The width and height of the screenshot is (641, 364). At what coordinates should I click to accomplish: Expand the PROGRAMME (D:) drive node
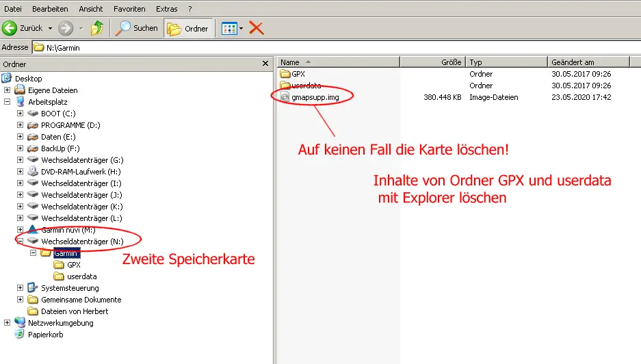pyautogui.click(x=20, y=125)
